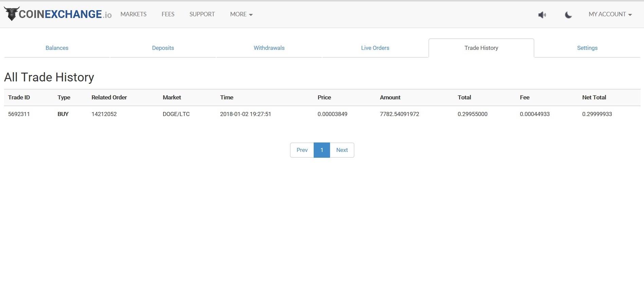
Task: Switch to the Deposits tab
Action: (x=163, y=48)
